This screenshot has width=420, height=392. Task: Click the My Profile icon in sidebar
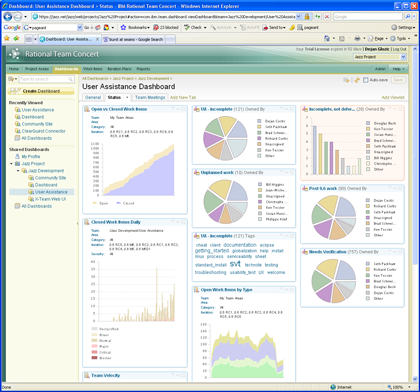tap(17, 156)
